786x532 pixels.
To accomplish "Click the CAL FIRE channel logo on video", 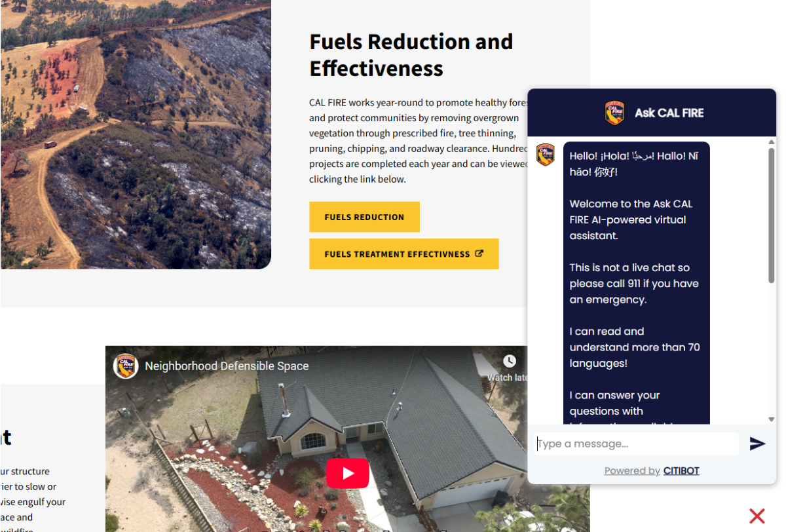I will pyautogui.click(x=126, y=366).
